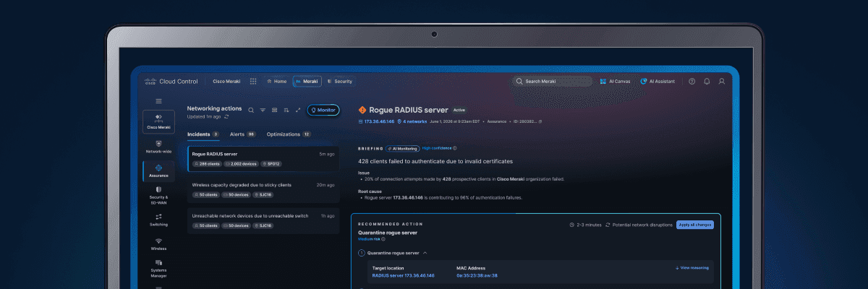The image size is (868, 289).
Task: Select the Alerts tab
Action: pyautogui.click(x=242, y=134)
